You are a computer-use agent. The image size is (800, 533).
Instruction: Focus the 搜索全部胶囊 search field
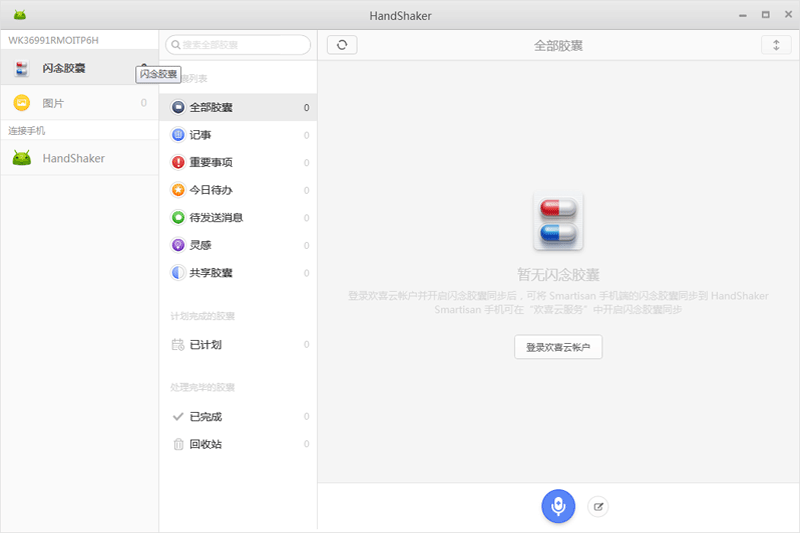240,45
